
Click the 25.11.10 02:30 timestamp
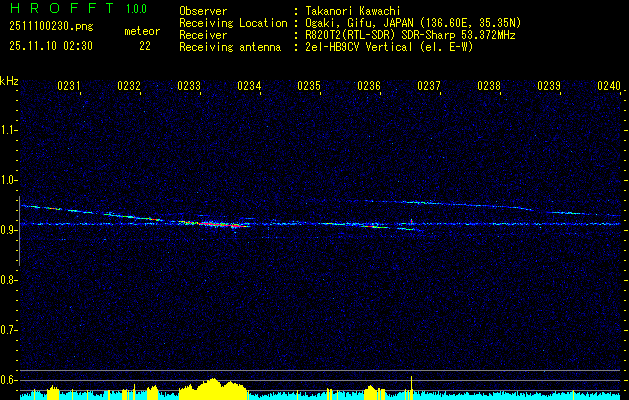pyautogui.click(x=50, y=46)
